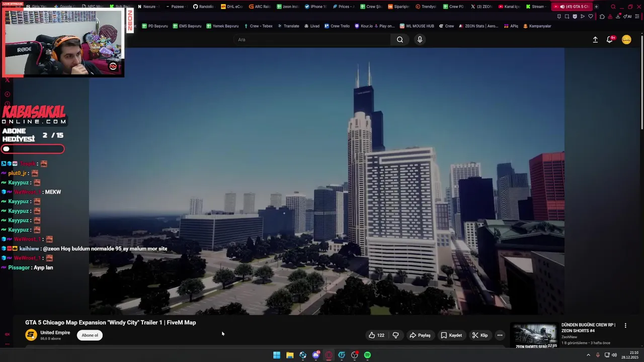Open File Explorer from taskbar
This screenshot has height=362, width=644.
coord(290,355)
